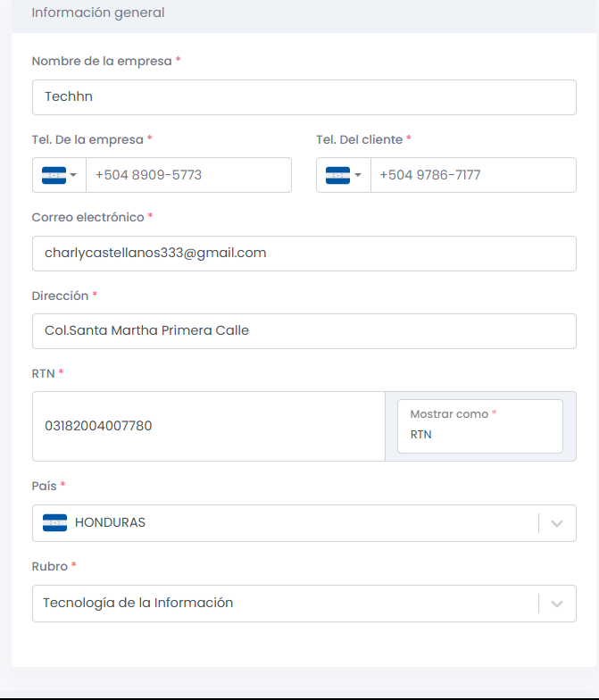Select the HONDURAS country value text
The image size is (599, 700).
pos(110,522)
